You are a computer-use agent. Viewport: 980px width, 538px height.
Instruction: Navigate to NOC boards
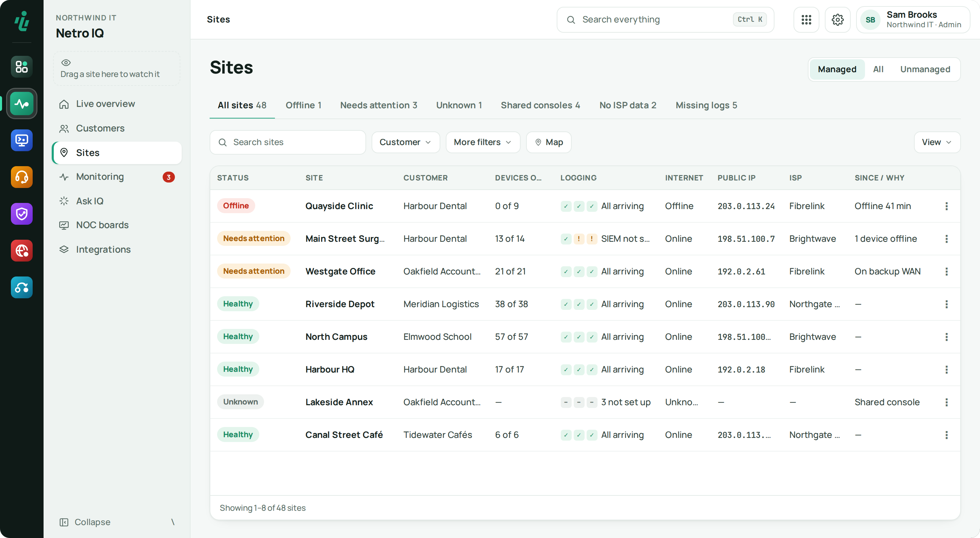click(x=117, y=225)
